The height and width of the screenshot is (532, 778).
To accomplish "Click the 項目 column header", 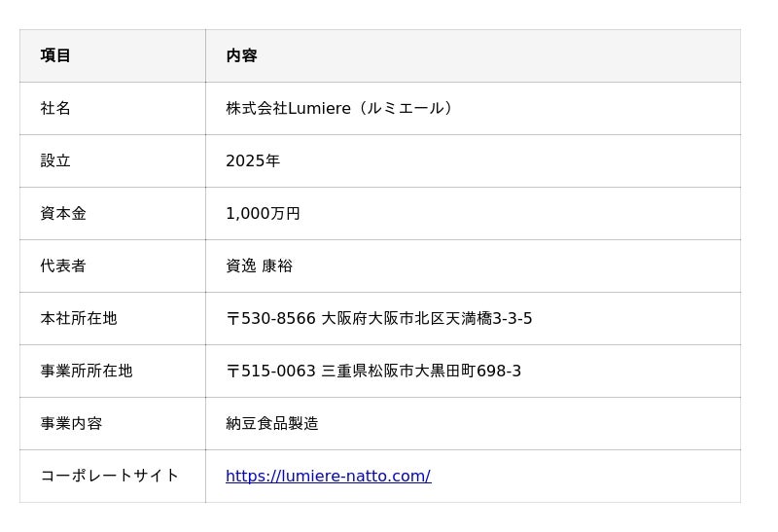I will pyautogui.click(x=55, y=55).
